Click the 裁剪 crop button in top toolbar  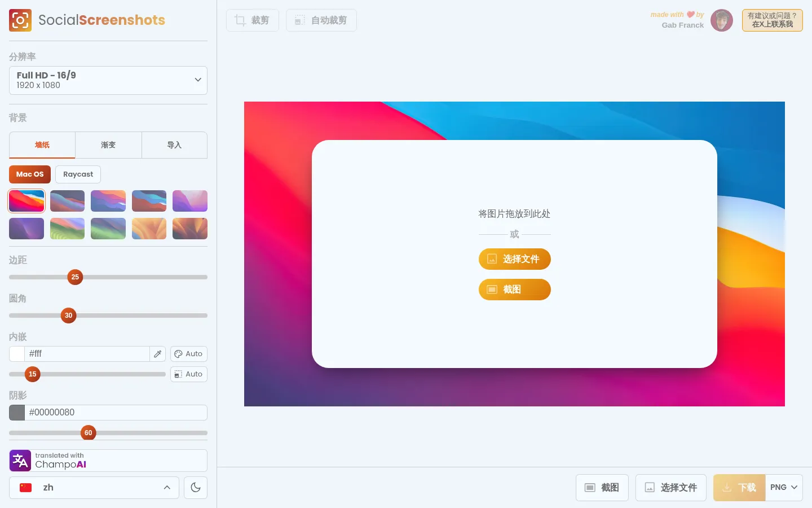(x=253, y=20)
